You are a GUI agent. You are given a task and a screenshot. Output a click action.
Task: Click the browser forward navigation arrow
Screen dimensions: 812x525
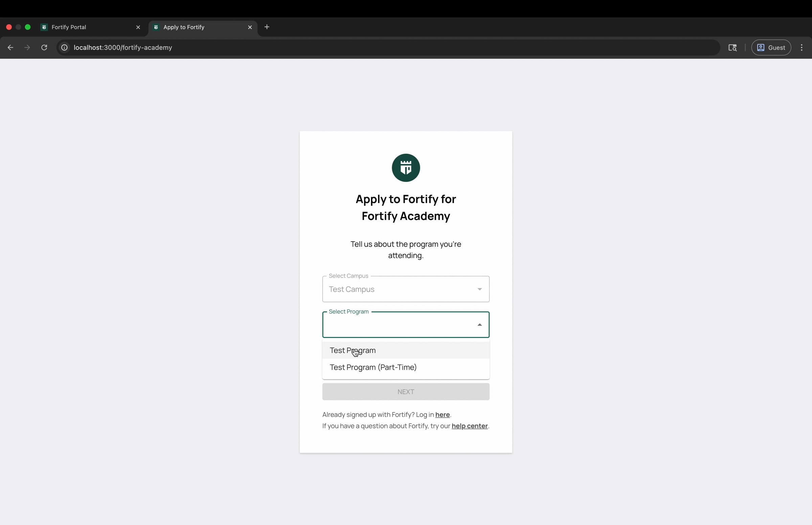pyautogui.click(x=27, y=47)
